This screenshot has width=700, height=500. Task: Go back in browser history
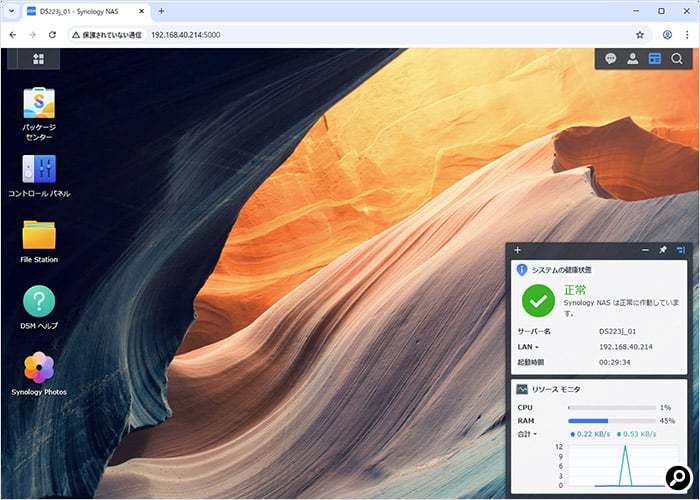(x=12, y=35)
